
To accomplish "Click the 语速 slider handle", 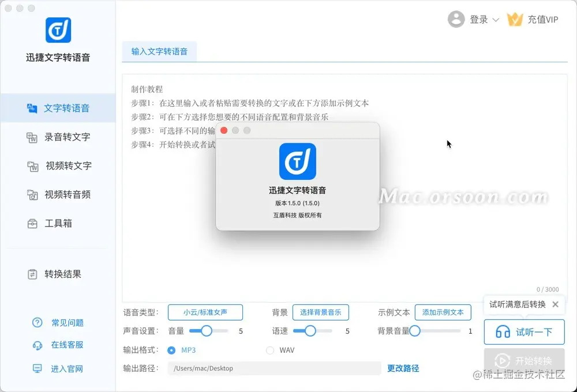I will (310, 331).
